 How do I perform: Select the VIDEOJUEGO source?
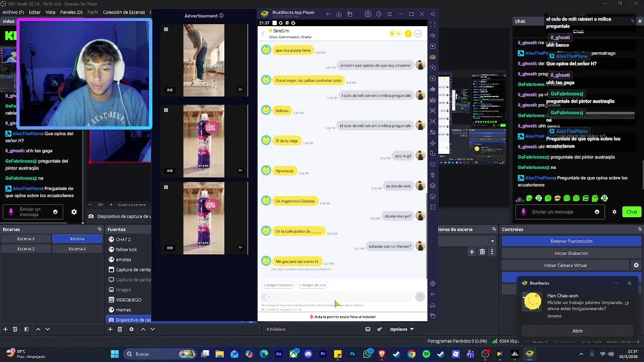pyautogui.click(x=128, y=300)
